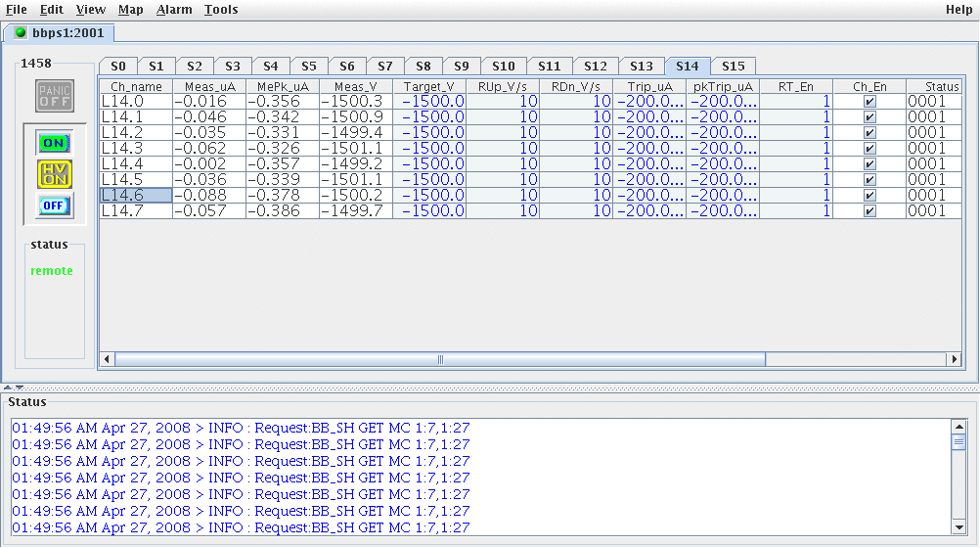Image resolution: width=980 pixels, height=548 pixels.
Task: Toggle Ch_En checkbox for L14.6
Action: click(x=869, y=195)
